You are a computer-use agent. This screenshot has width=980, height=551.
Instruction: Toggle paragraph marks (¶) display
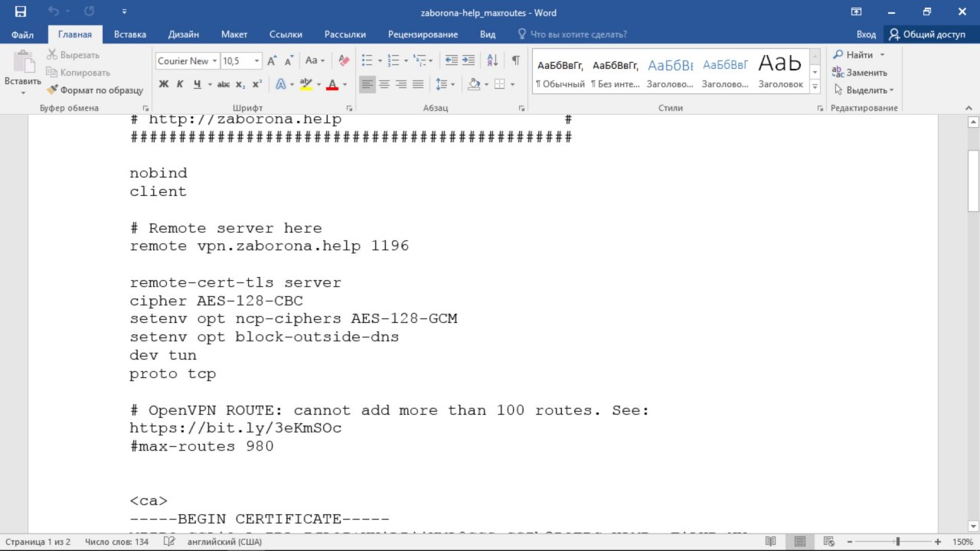click(x=515, y=60)
